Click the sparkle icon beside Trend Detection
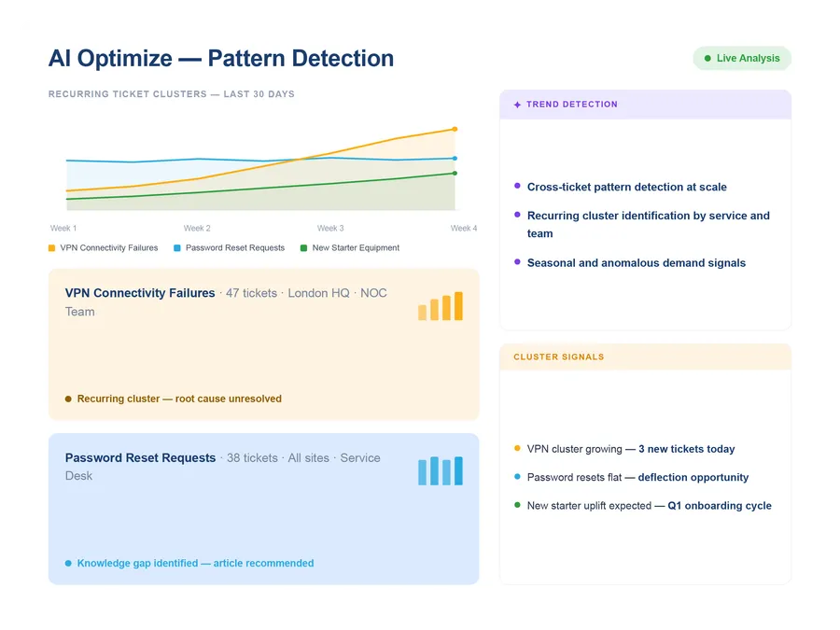This screenshot has height=630, width=840. (x=517, y=105)
